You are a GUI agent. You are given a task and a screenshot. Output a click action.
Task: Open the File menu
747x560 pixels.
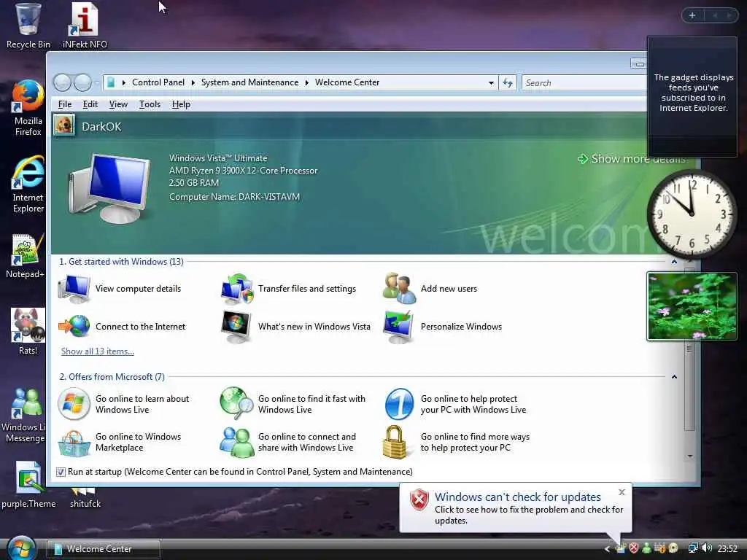[x=65, y=104]
